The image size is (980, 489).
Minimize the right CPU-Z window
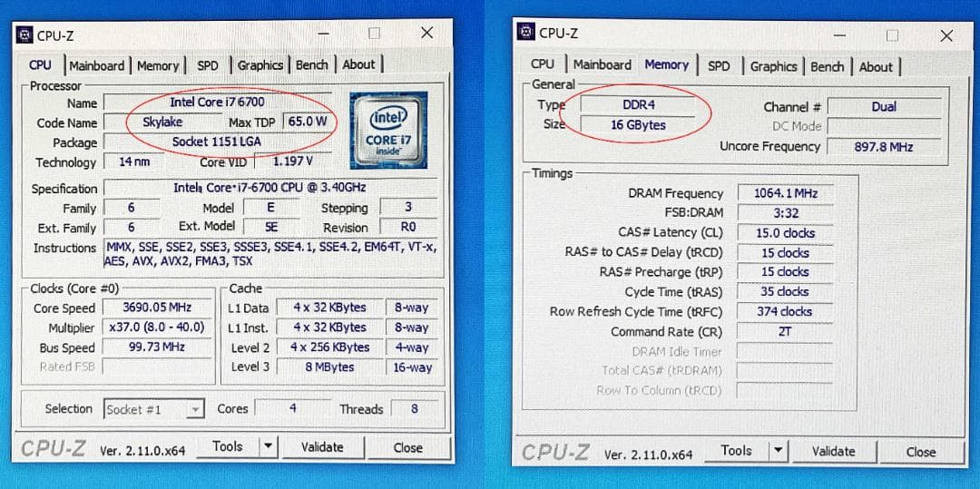click(x=838, y=35)
